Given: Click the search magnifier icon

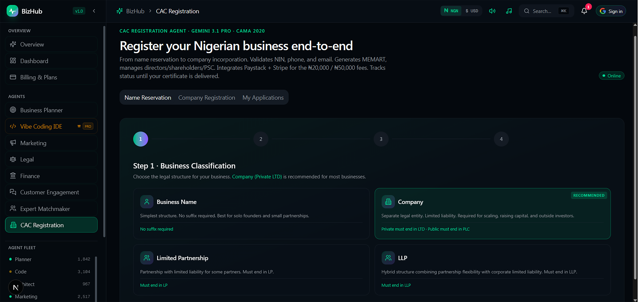Looking at the screenshot, I should (527, 11).
